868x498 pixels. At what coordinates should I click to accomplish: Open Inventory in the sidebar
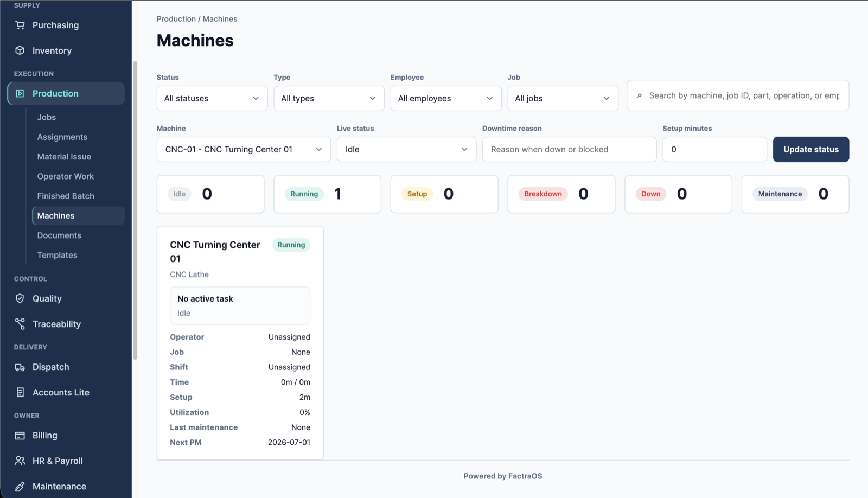tap(66, 50)
